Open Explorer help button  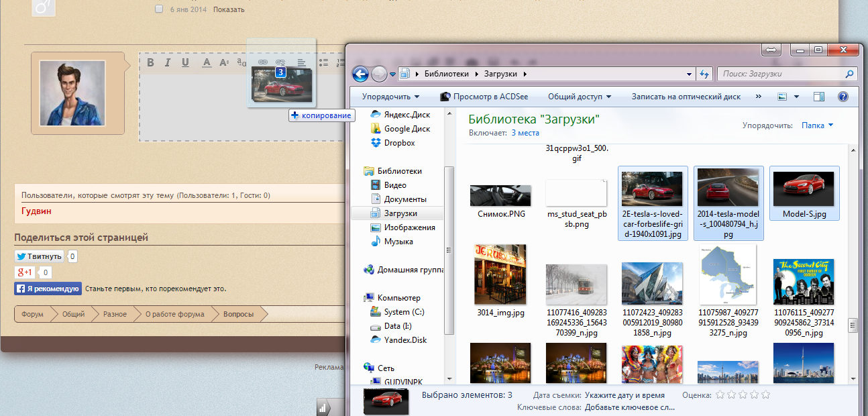pyautogui.click(x=843, y=97)
